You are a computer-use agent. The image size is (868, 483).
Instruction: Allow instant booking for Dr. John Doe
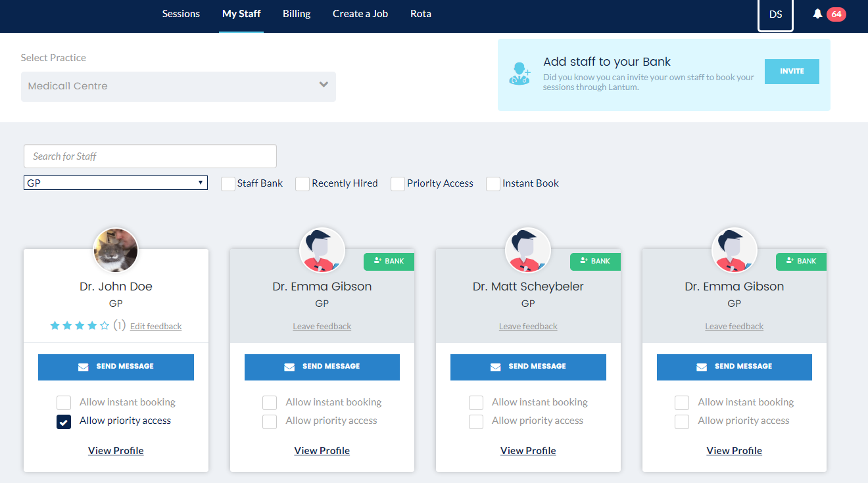pyautogui.click(x=64, y=403)
